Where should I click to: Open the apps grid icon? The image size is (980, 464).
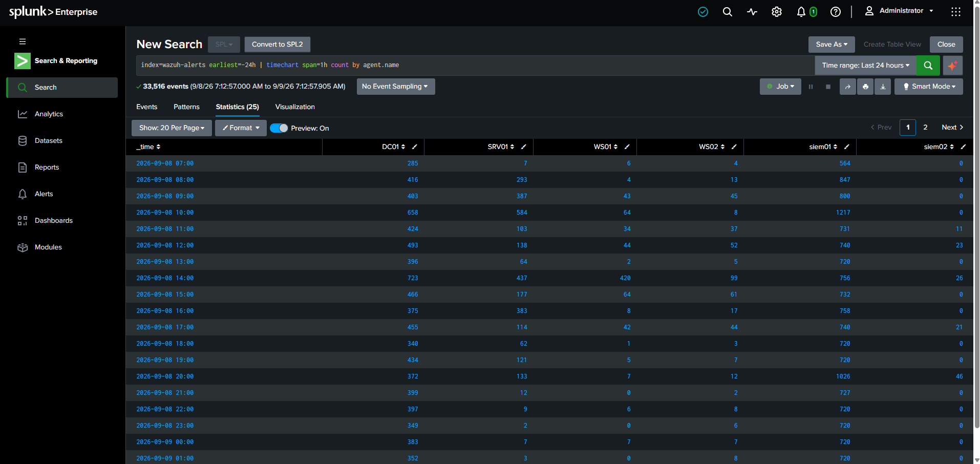[x=955, y=12]
